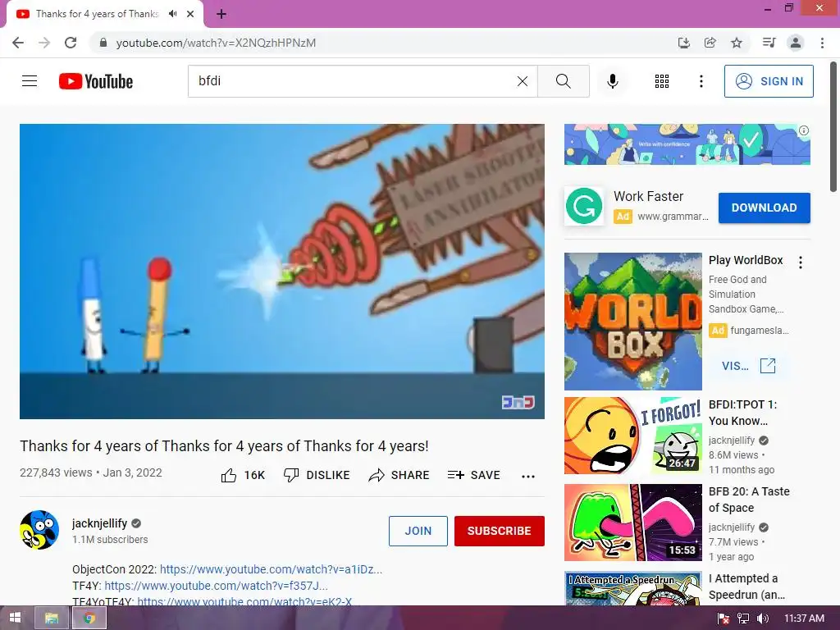
Task: Open the YouTube hamburger guide menu
Action: coord(30,81)
